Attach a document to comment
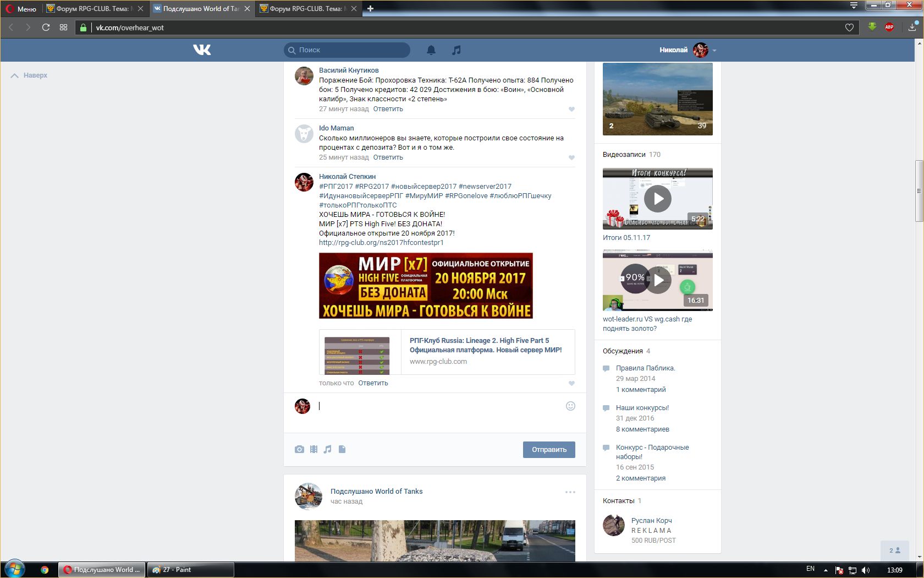The height and width of the screenshot is (578, 924). (x=342, y=449)
